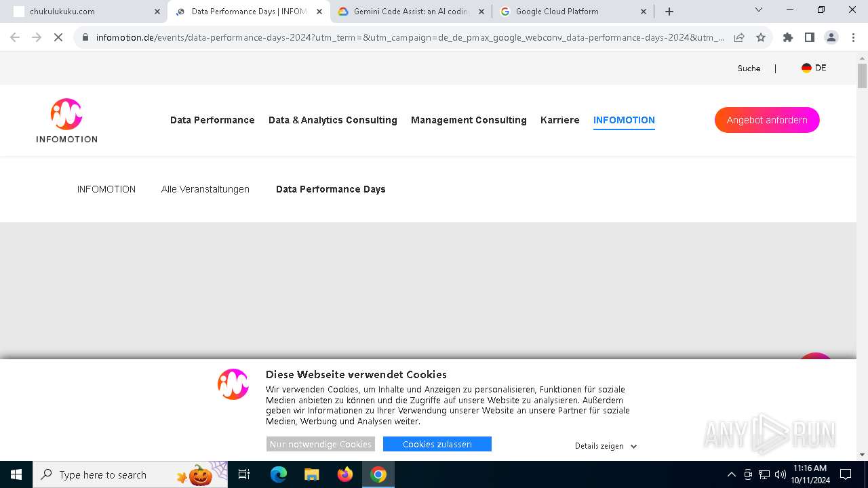The width and height of the screenshot is (868, 488).
Task: Click page vertical scrollbar thumb
Action: [x=862, y=76]
